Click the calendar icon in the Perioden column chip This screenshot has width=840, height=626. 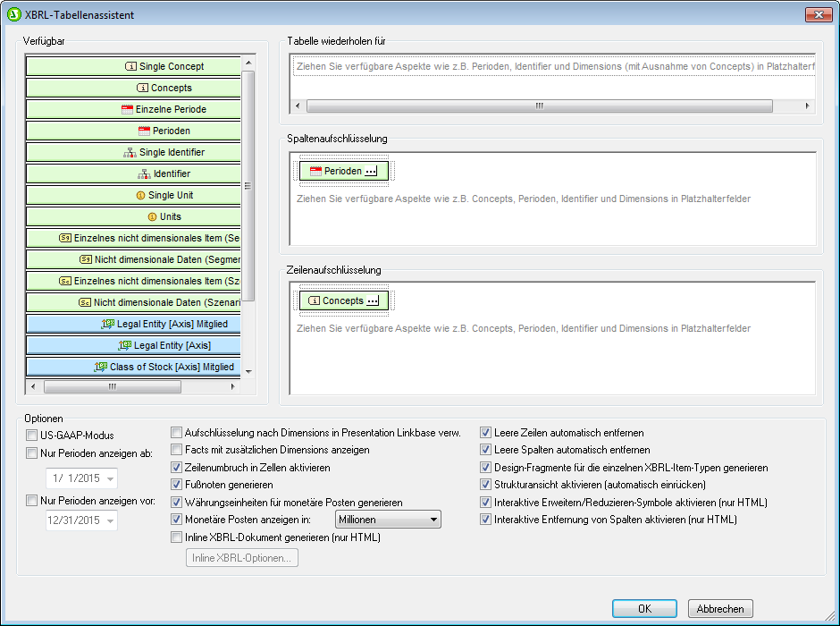pyautogui.click(x=315, y=171)
